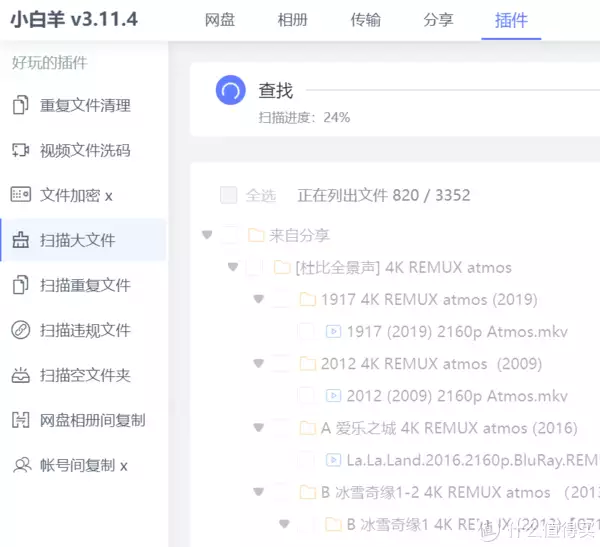The height and width of the screenshot is (547, 600).
Task: Collapse the B 冰雪奇缘1-2 4K REMUX folder
Action: coord(259,492)
